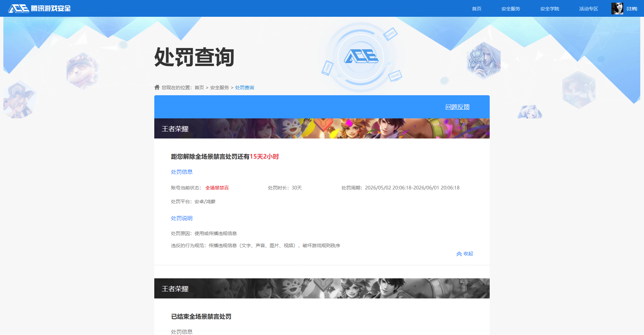The width and height of the screenshot is (644, 335).
Task: Click 处罚查询 in the breadcrumb
Action: point(245,88)
